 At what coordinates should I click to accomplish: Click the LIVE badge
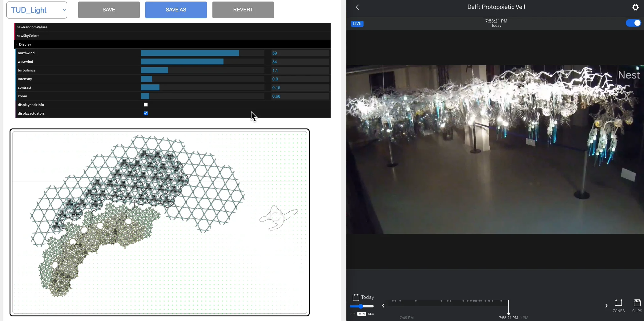pos(357,24)
